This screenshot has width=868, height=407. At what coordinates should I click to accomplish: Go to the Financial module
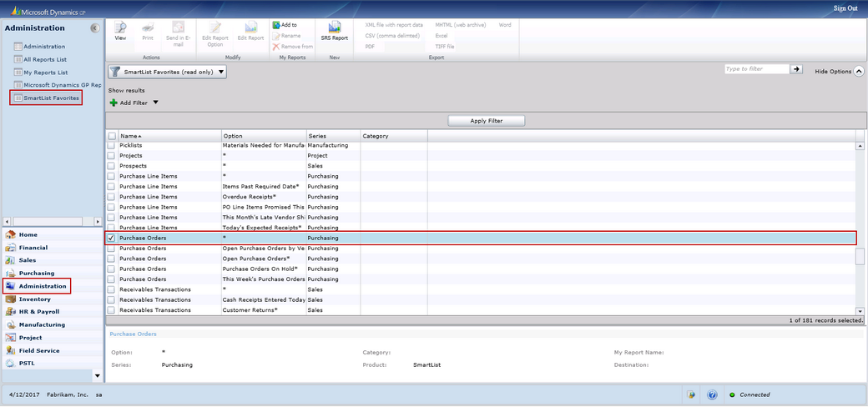pyautogui.click(x=33, y=248)
